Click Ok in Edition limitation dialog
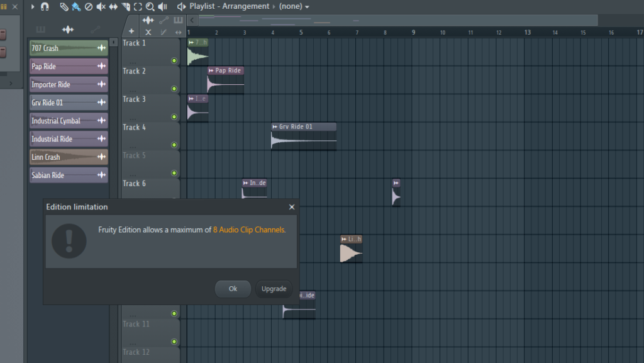 pyautogui.click(x=233, y=289)
